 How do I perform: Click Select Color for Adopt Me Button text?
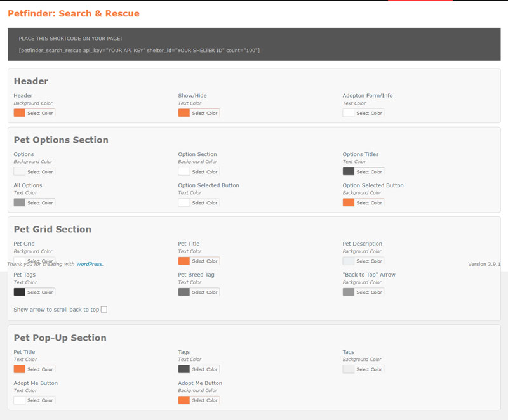click(x=40, y=400)
